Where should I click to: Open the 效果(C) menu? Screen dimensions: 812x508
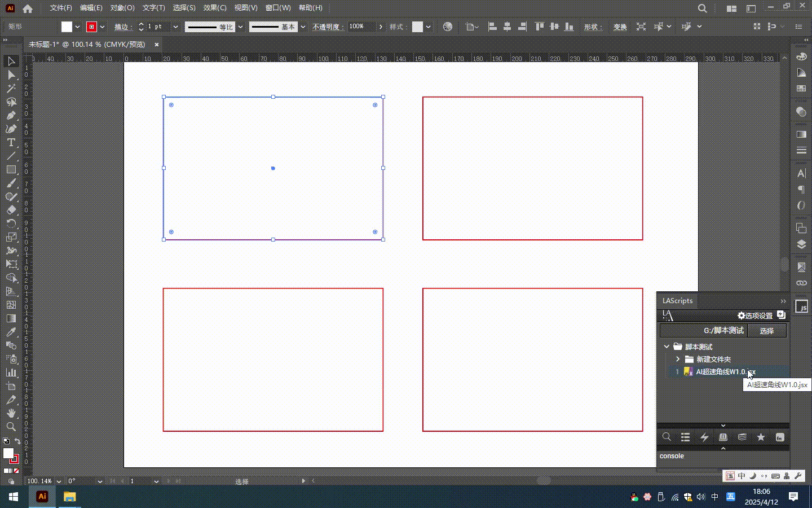pos(215,8)
